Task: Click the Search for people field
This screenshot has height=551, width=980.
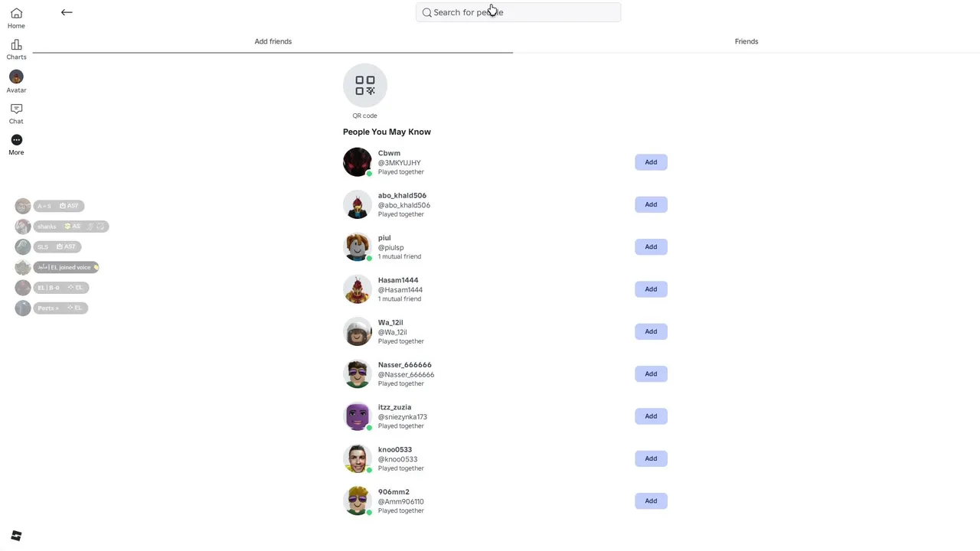Action: pos(518,12)
